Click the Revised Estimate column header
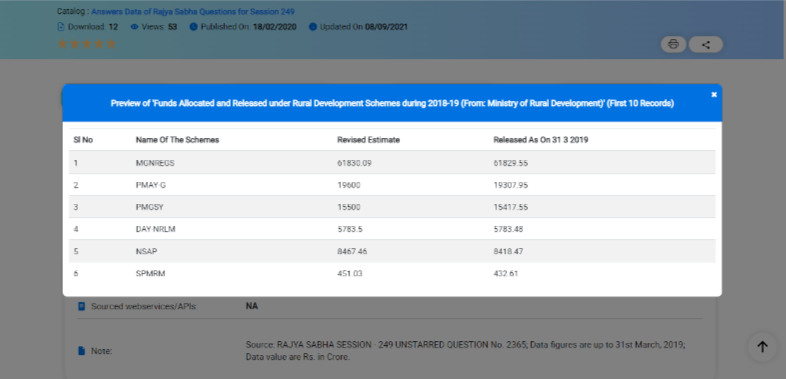 click(368, 140)
